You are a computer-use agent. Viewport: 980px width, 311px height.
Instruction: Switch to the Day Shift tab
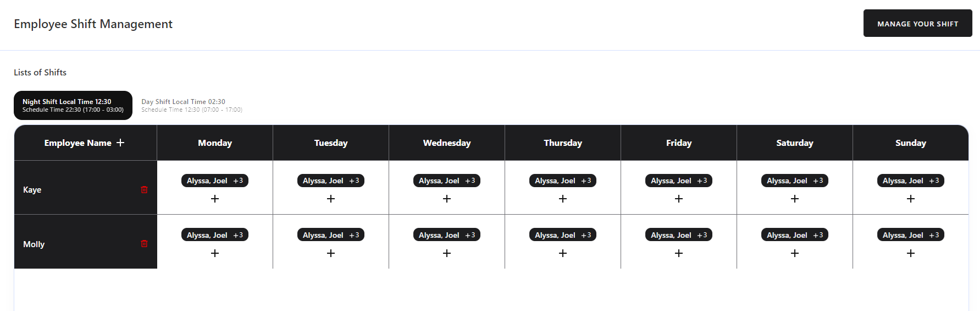pyautogui.click(x=192, y=105)
